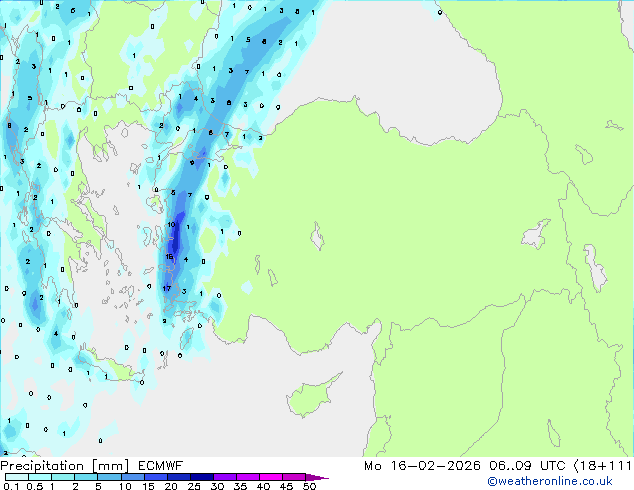Click the 06..09 UTC time label
The image size is (634, 490).
527,466
